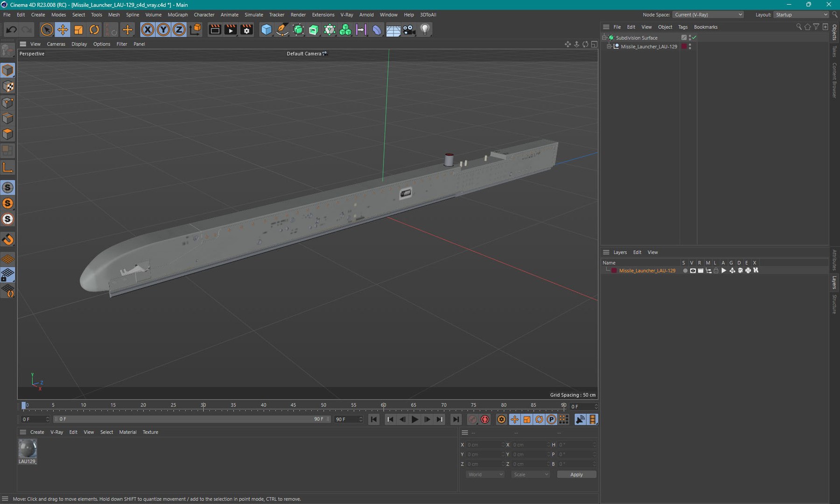Open World coordinate dropdown
This screenshot has height=504, width=840.
[x=485, y=475]
